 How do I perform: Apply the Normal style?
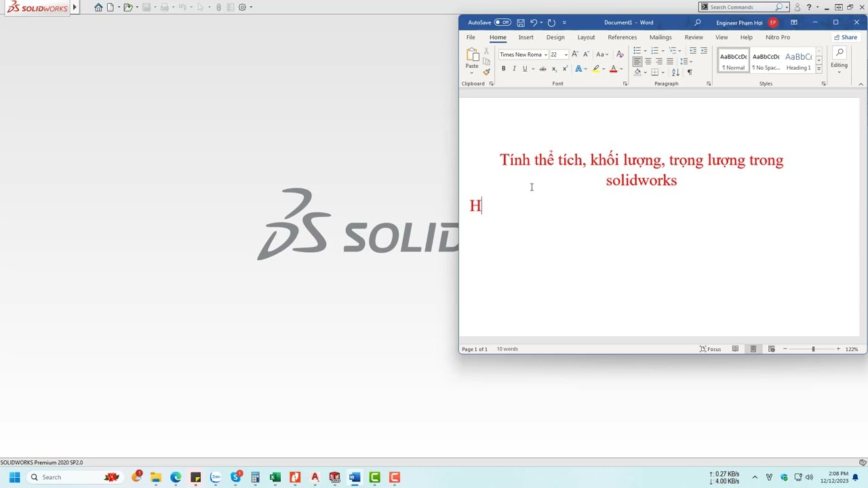tap(733, 60)
